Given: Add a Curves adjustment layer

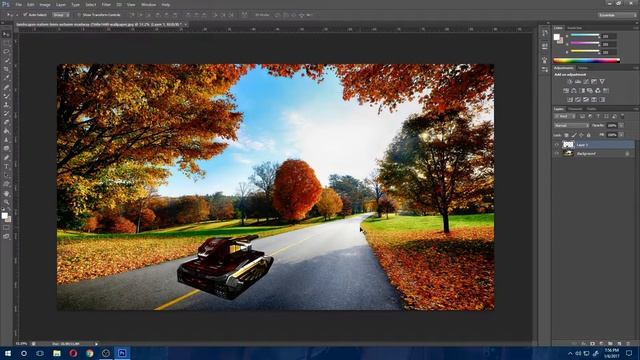Looking at the screenshot, I should 586,82.
